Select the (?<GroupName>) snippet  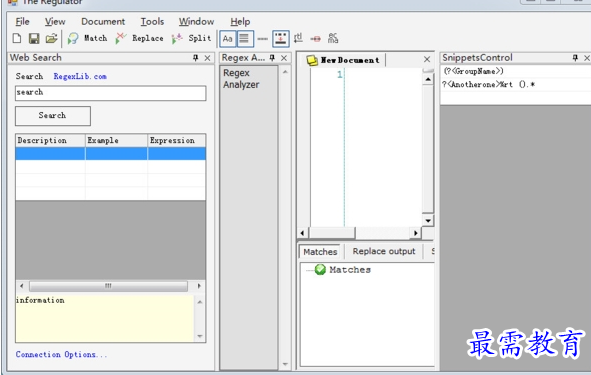pos(515,71)
